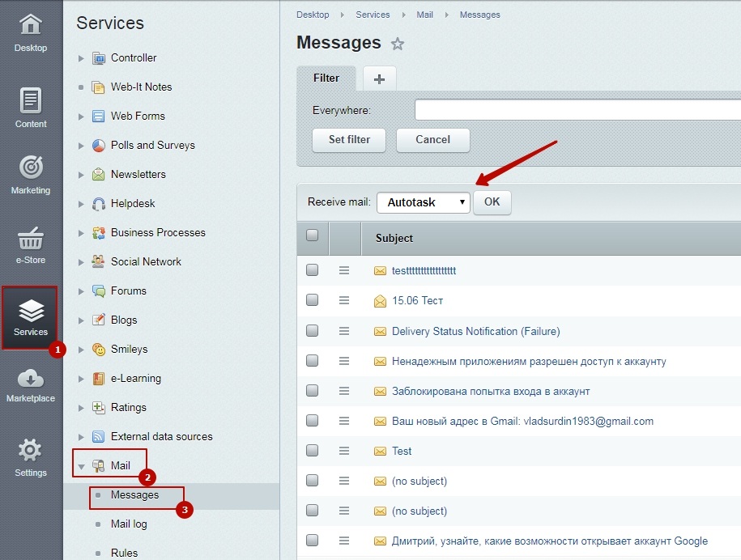Select the Filter tab

pos(326,78)
